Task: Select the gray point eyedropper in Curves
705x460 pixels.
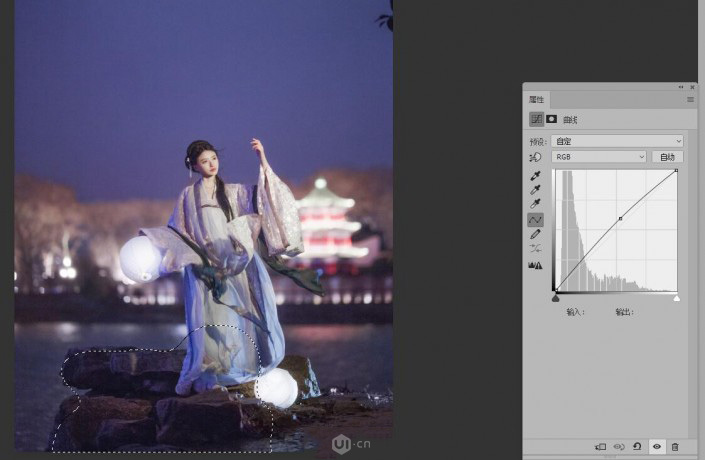Action: (536, 189)
